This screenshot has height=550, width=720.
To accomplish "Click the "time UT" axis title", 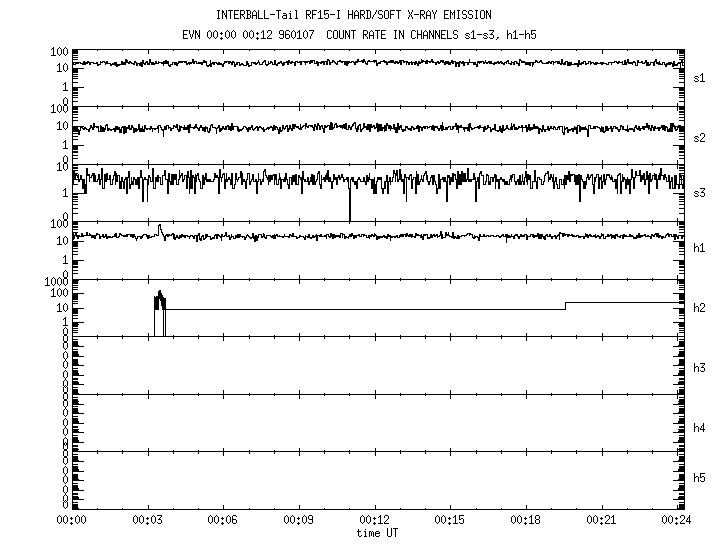I will pos(377,533).
